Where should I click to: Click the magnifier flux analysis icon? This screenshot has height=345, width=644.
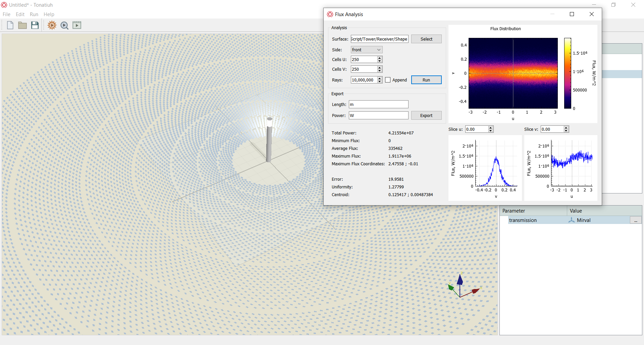[x=64, y=25]
